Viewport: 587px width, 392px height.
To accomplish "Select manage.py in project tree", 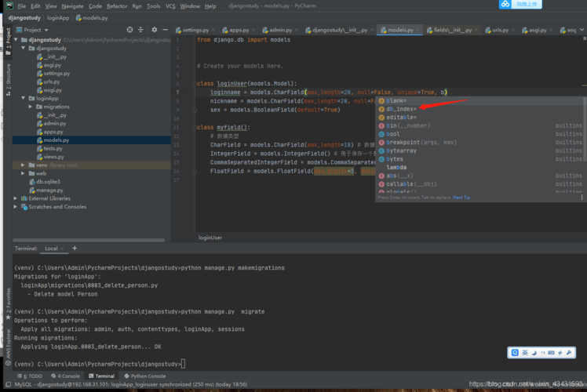I will tap(46, 190).
